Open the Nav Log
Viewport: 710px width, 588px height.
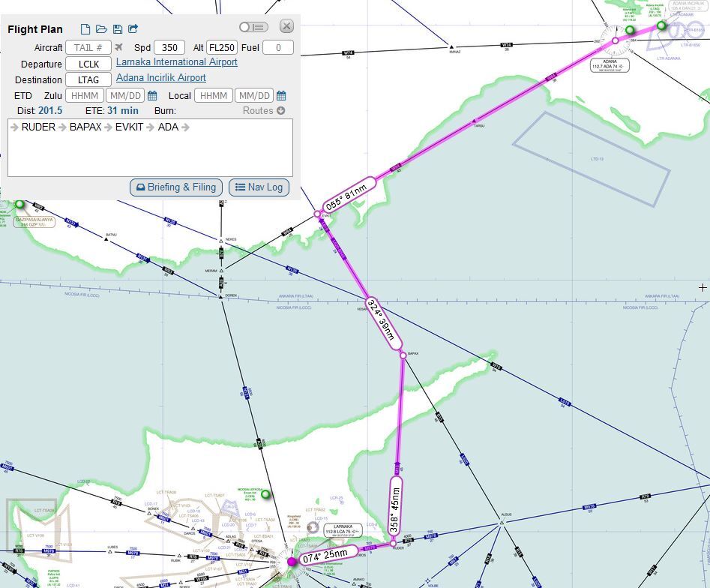tap(259, 187)
